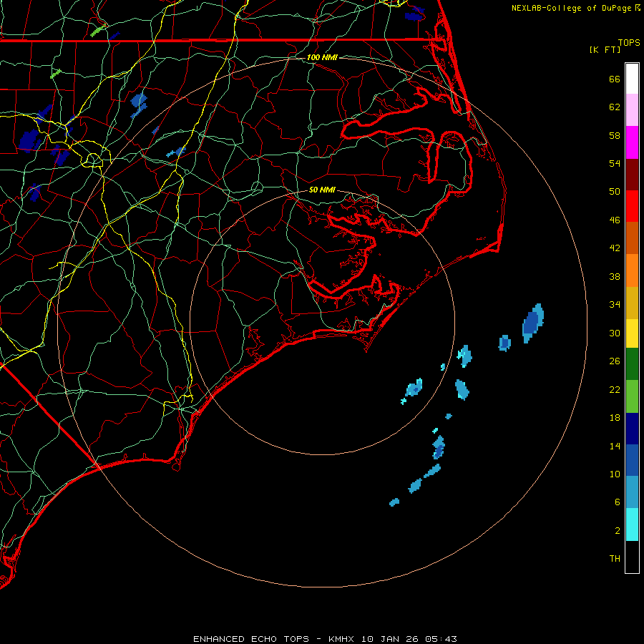
Task: Click the "34" scale label
Action: coord(615,305)
